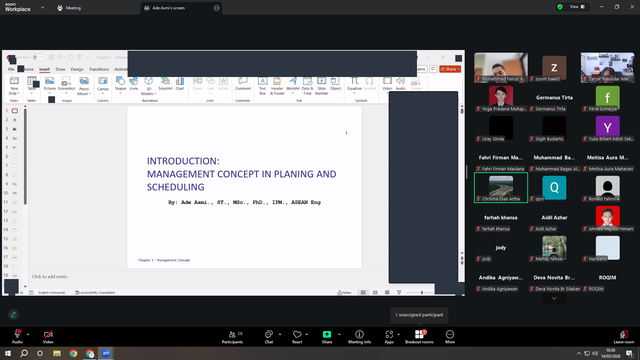The width and height of the screenshot is (640, 360).
Task: Open the Zoom Chat panel
Action: (269, 337)
